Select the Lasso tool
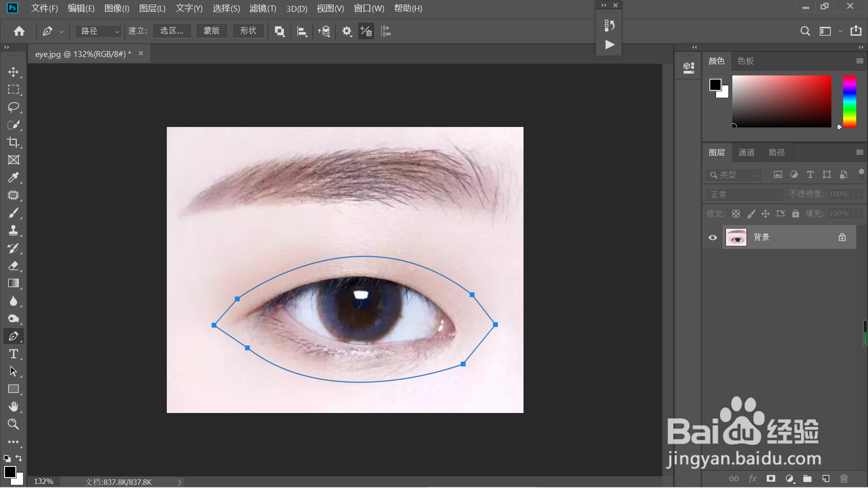The image size is (868, 488). [x=13, y=107]
